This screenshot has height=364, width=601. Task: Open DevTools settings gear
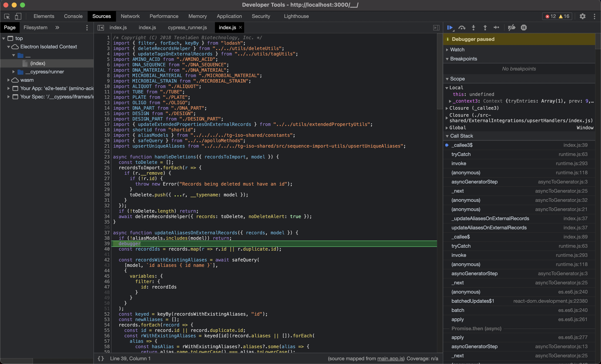tap(582, 16)
